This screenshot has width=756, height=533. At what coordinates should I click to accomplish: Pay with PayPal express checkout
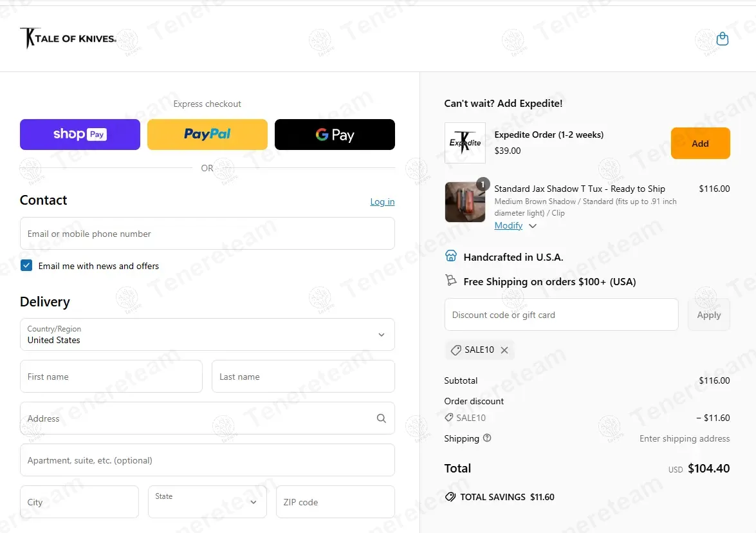[207, 135]
